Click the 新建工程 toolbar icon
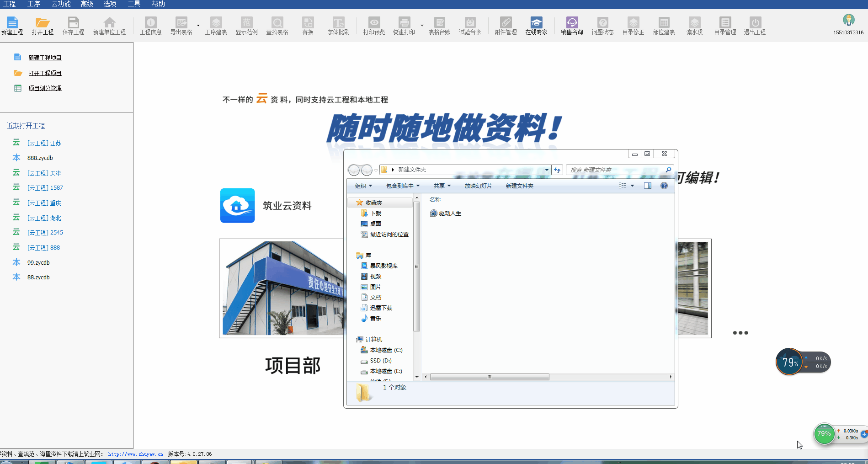This screenshot has height=464, width=868. click(x=12, y=26)
